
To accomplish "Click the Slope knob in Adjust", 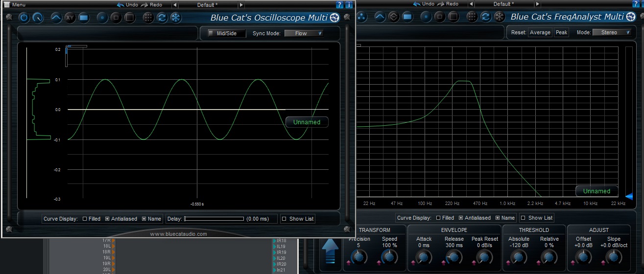I will coord(613,256).
